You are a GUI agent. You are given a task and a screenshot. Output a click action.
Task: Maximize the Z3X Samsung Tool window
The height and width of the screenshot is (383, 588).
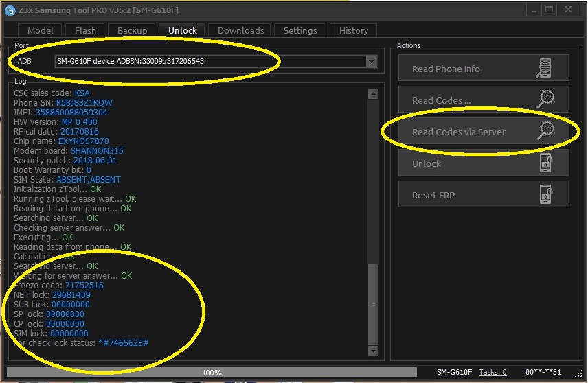pos(549,10)
